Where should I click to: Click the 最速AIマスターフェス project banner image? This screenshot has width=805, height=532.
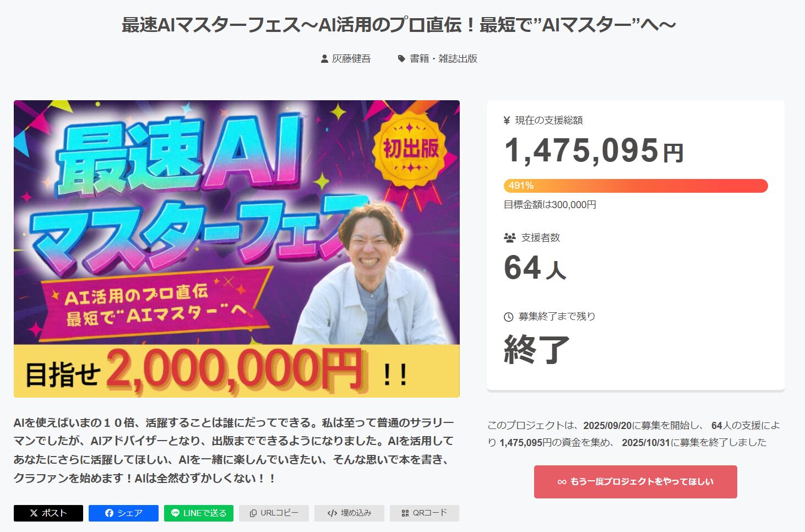pyautogui.click(x=237, y=248)
